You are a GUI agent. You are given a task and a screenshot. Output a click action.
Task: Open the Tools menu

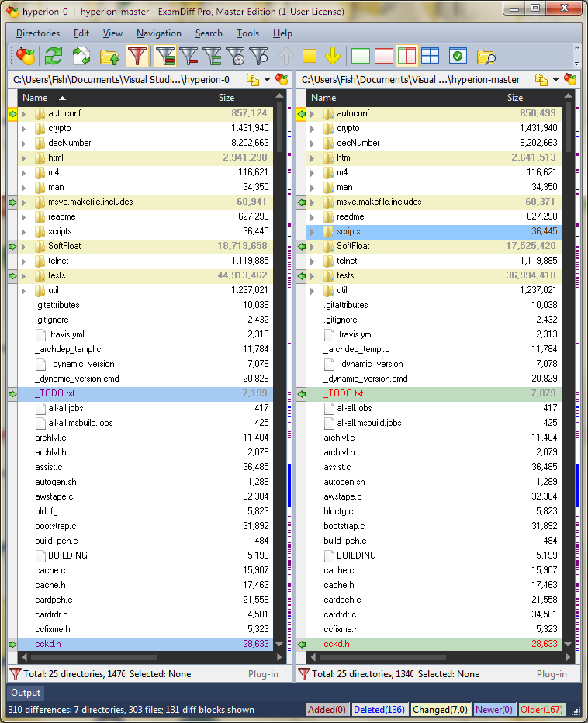pyautogui.click(x=247, y=33)
